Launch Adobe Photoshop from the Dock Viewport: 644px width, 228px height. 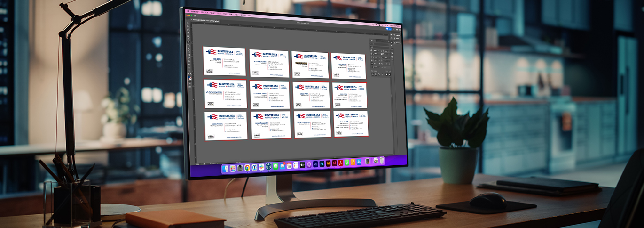(322, 164)
